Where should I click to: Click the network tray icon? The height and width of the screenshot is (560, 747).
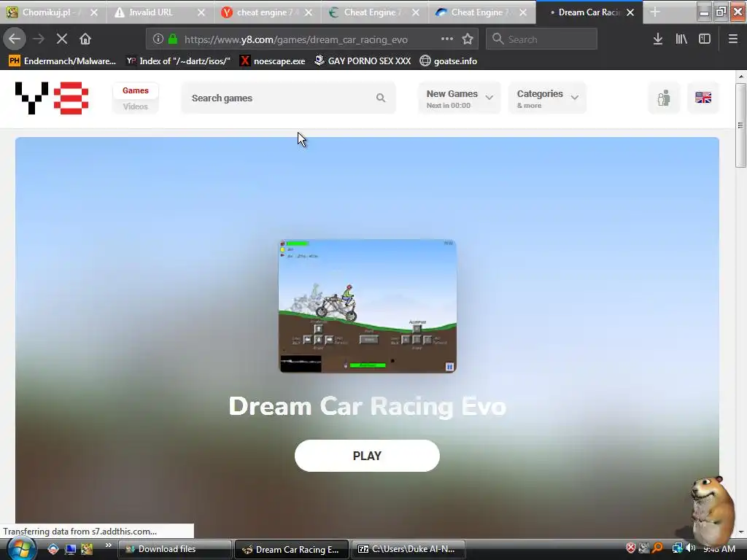click(x=677, y=548)
